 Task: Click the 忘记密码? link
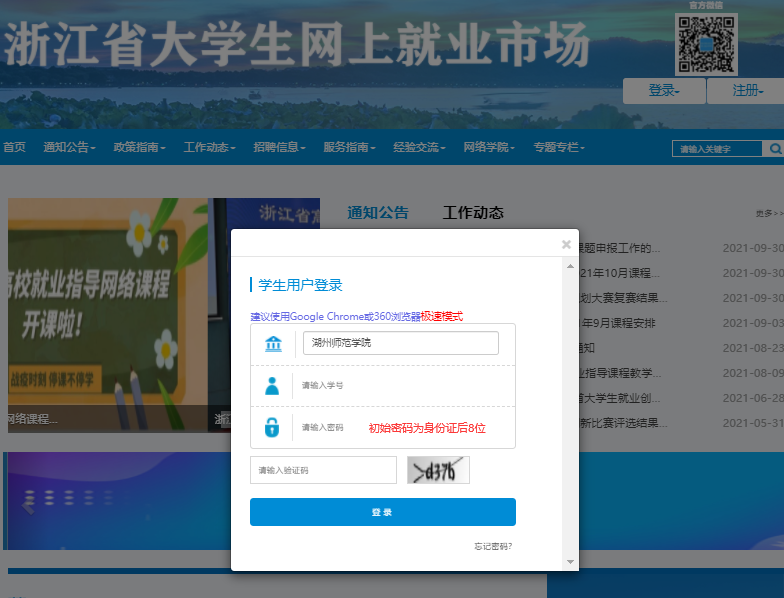pyautogui.click(x=493, y=546)
